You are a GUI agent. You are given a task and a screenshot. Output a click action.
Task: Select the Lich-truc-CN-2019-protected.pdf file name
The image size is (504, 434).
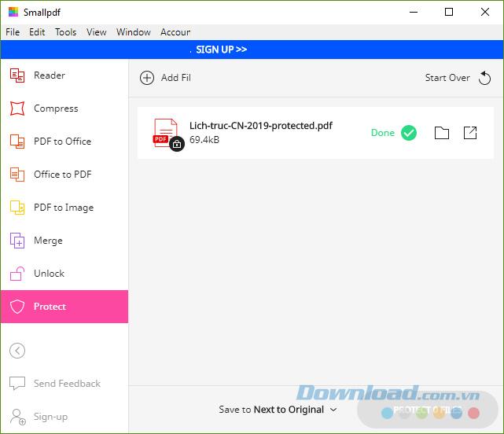(261, 126)
